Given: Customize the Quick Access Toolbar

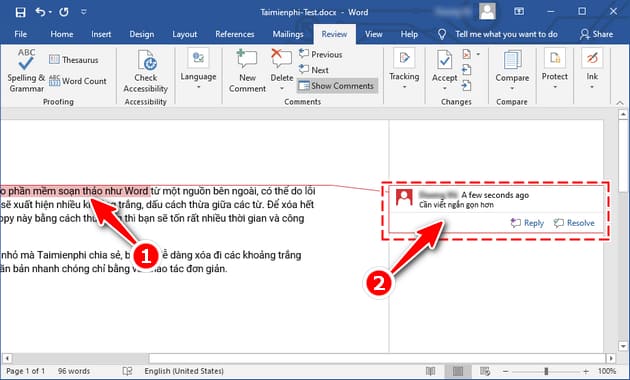Looking at the screenshot, I should [x=83, y=12].
